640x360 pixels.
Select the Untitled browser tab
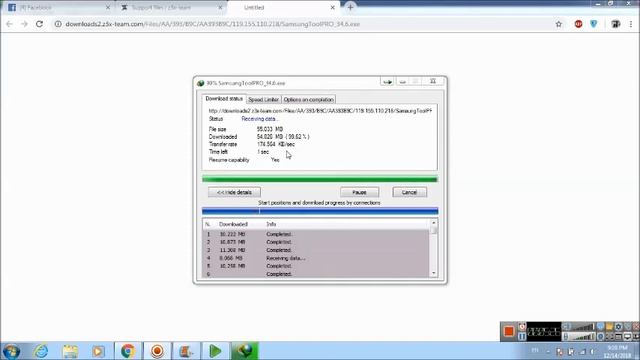coord(283,8)
